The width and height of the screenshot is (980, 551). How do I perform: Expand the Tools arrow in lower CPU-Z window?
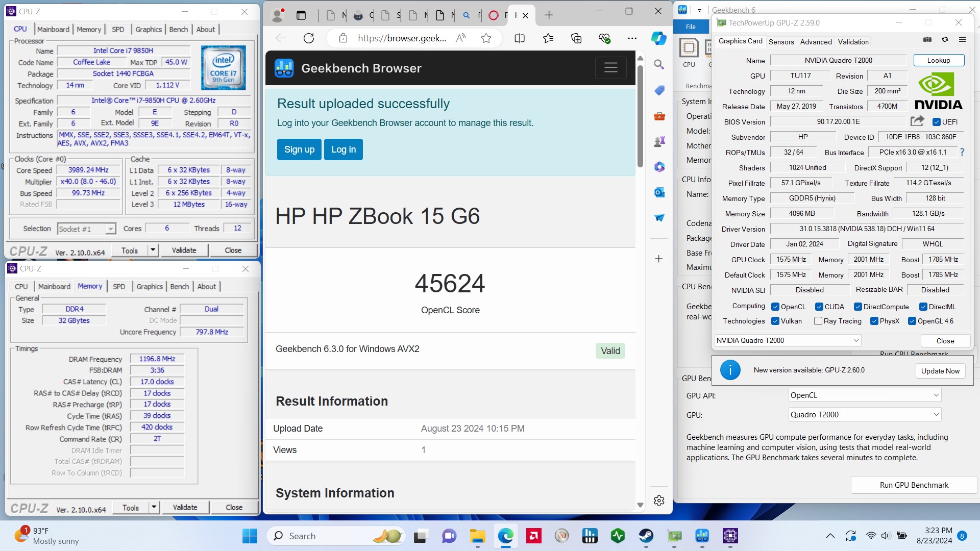pyautogui.click(x=154, y=507)
